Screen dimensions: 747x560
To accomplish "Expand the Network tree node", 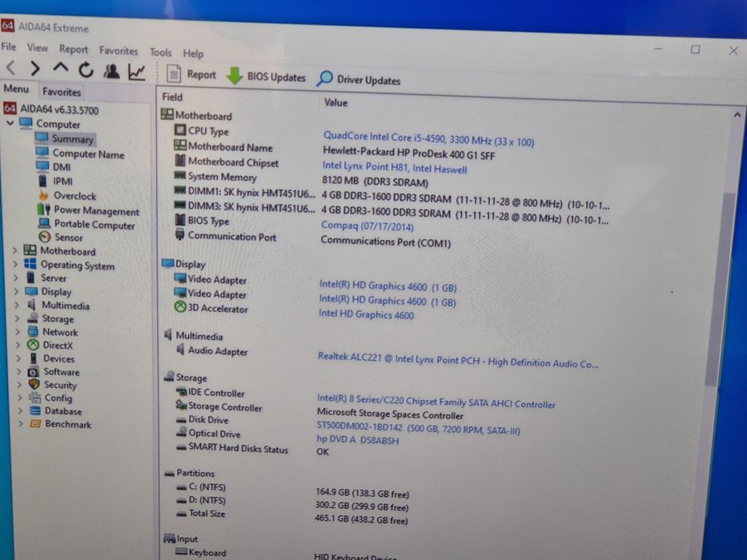I will [18, 331].
